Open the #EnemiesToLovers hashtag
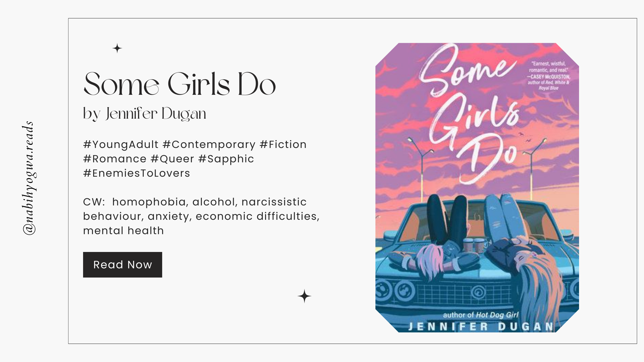The image size is (644, 362). (137, 173)
